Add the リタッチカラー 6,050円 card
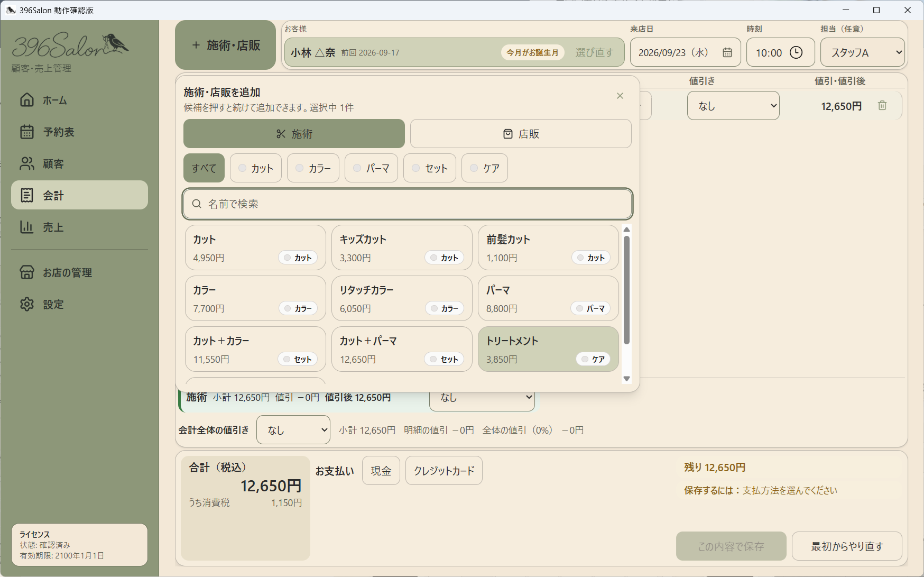 [402, 298]
